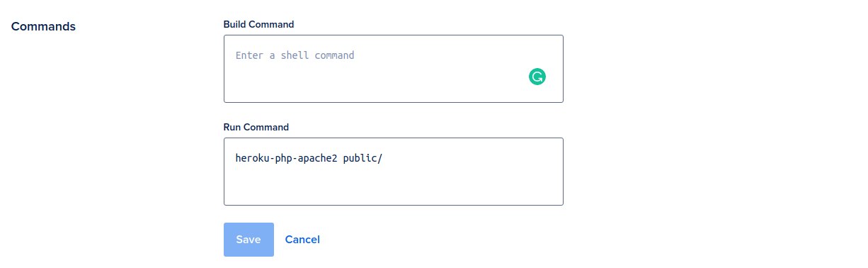This screenshot has height=268, width=868.
Task: Select the Commands section heading
Action: (43, 26)
